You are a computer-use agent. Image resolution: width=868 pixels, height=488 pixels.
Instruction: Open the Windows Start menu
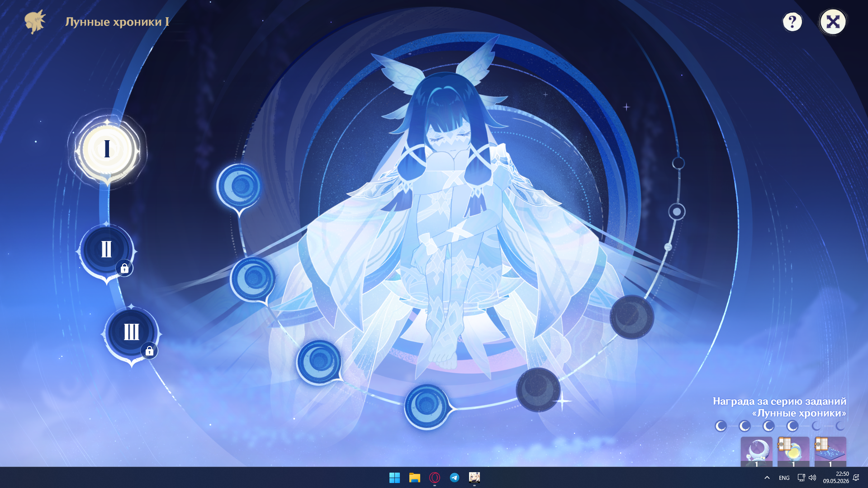(x=394, y=478)
